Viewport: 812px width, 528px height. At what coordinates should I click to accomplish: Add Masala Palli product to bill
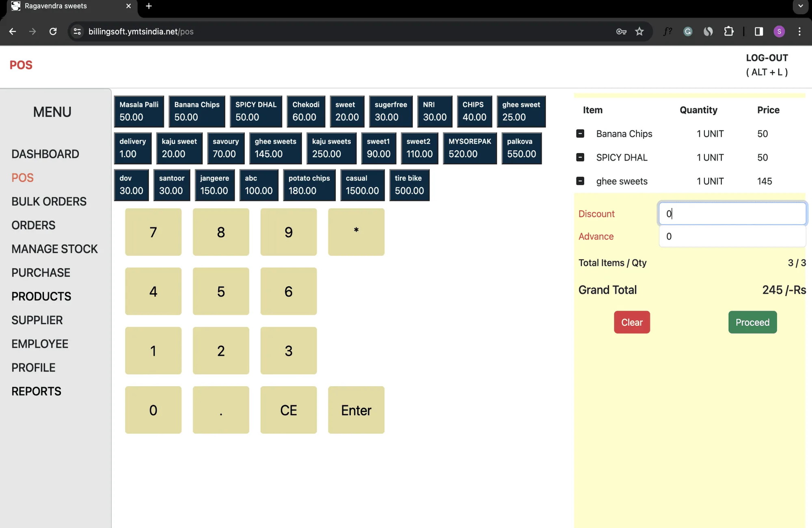click(x=139, y=111)
